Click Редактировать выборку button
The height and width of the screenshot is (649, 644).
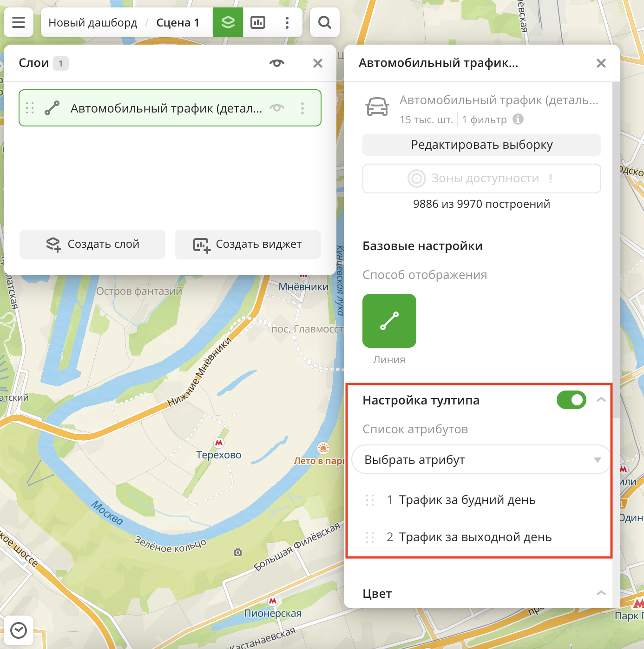point(481,145)
